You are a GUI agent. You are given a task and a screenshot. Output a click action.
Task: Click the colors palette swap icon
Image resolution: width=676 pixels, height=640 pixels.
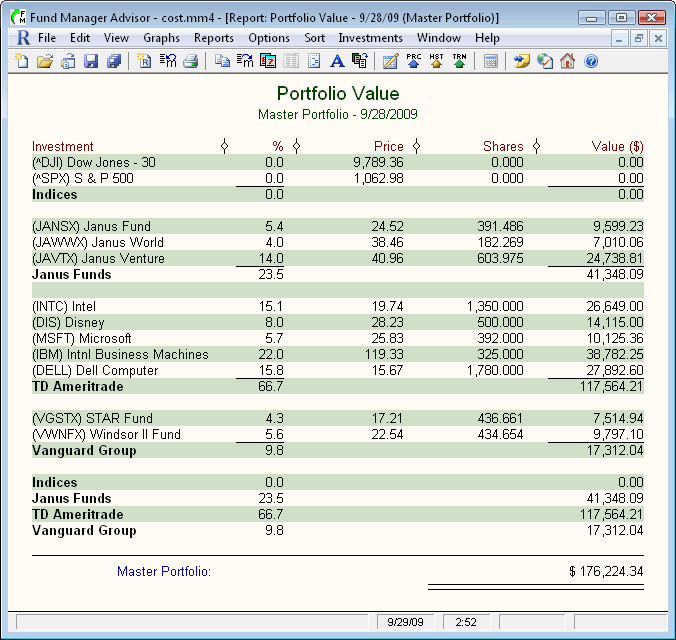360,61
